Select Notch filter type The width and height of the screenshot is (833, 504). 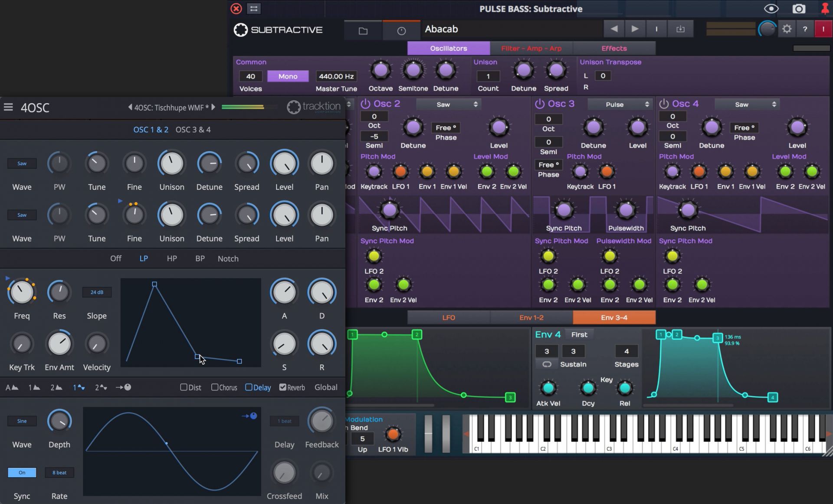228,259
